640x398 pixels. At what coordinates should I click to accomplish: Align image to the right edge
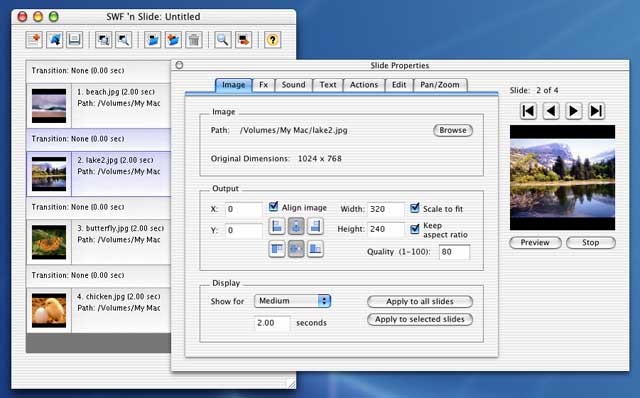pos(316,226)
